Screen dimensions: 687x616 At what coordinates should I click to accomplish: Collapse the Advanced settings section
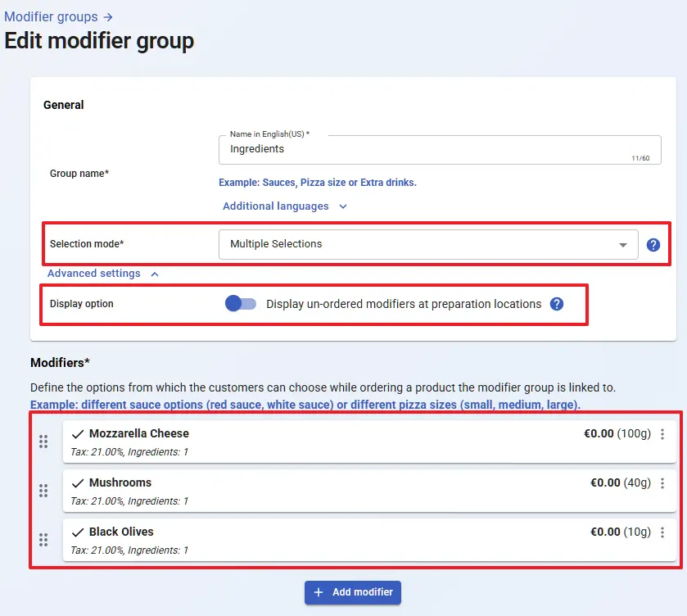point(102,274)
